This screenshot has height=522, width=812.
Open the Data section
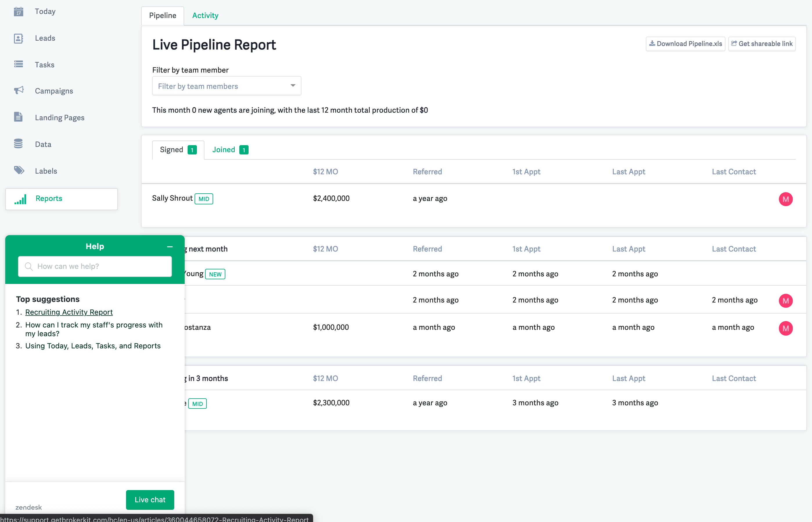[43, 144]
